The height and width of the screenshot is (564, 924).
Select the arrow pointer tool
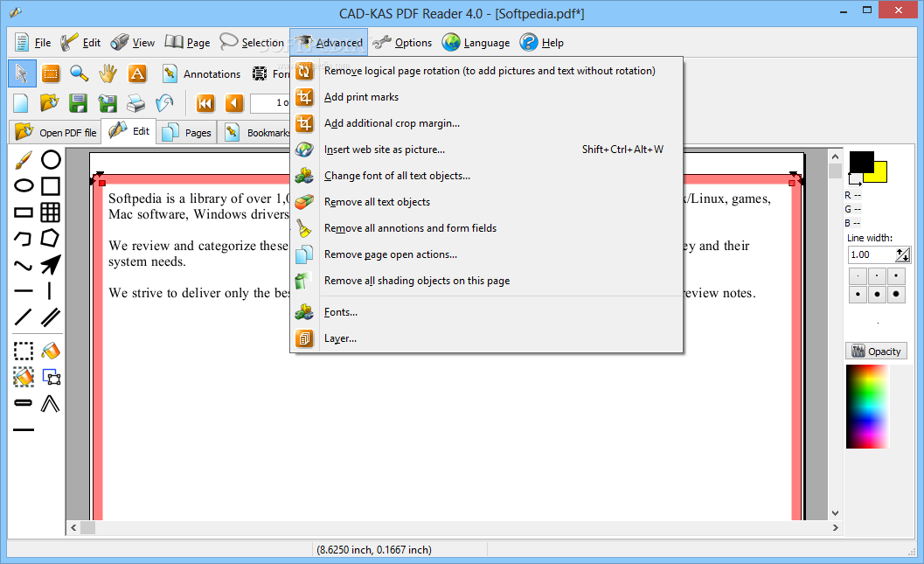click(x=22, y=73)
